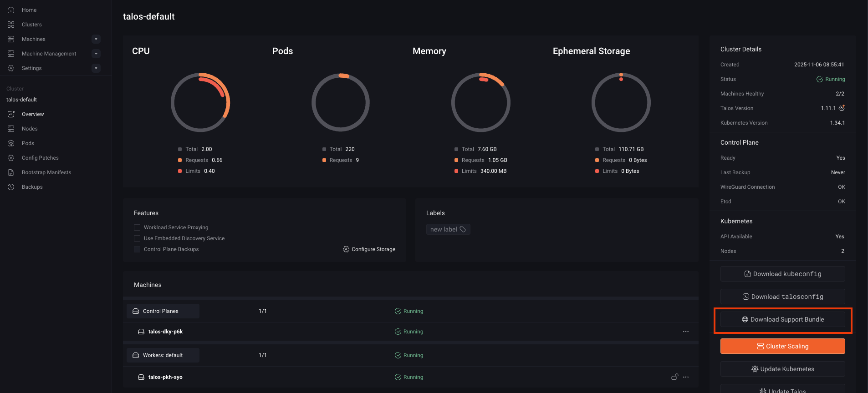This screenshot has height=393, width=868.
Task: Click the Pods usage donut chart
Action: (341, 102)
